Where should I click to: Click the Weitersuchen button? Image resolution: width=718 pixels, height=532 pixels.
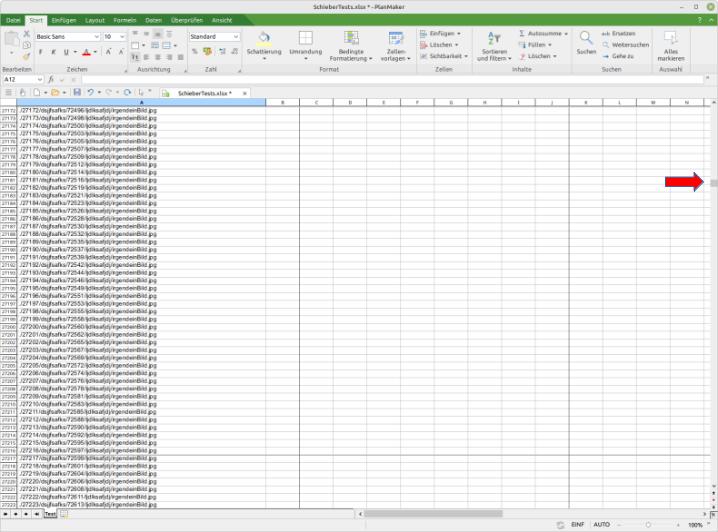[x=626, y=45]
